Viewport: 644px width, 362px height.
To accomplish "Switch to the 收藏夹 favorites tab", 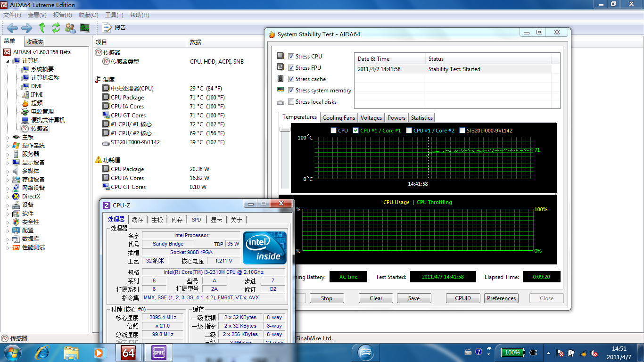I will point(35,42).
